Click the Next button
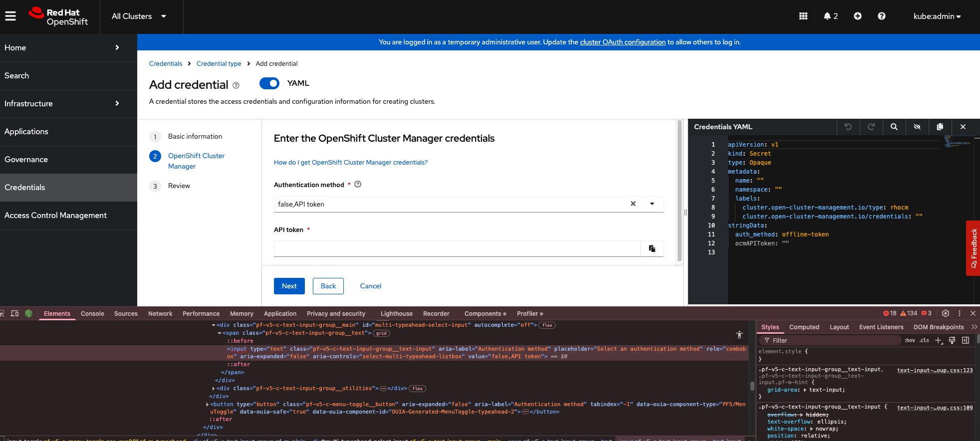The image size is (980, 441). [289, 286]
